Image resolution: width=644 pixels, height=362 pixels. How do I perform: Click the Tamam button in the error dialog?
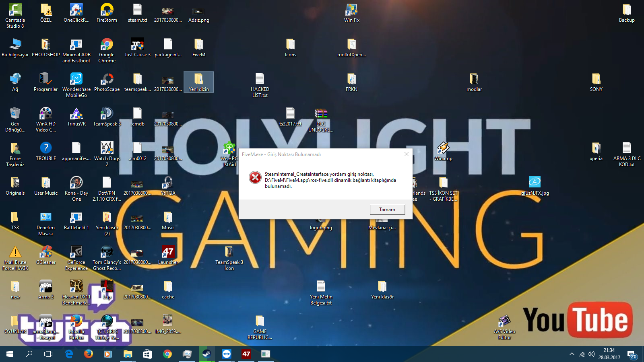click(x=387, y=210)
